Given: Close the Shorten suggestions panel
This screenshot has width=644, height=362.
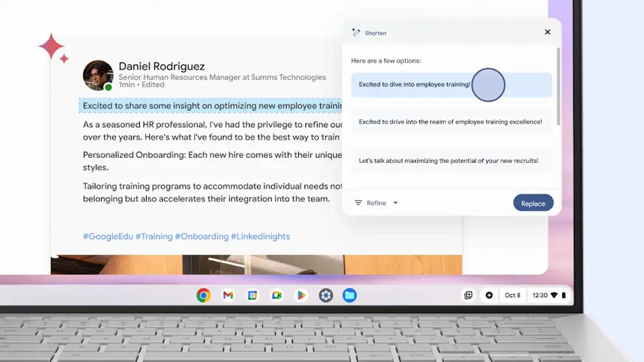Looking at the screenshot, I should click(x=547, y=32).
